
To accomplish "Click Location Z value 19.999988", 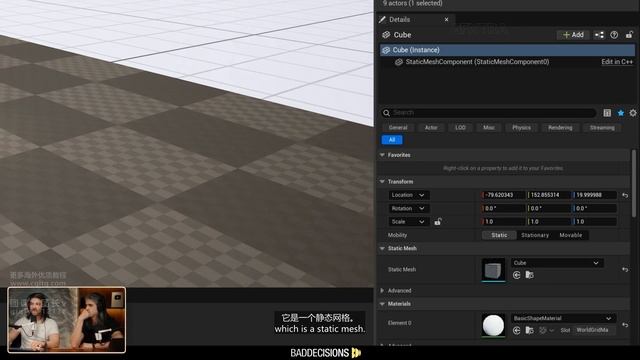I will (x=595, y=195).
